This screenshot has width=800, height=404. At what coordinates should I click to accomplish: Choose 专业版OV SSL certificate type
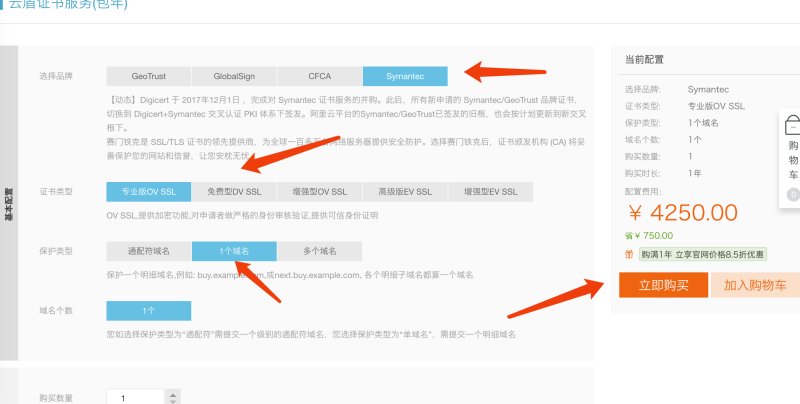point(148,192)
